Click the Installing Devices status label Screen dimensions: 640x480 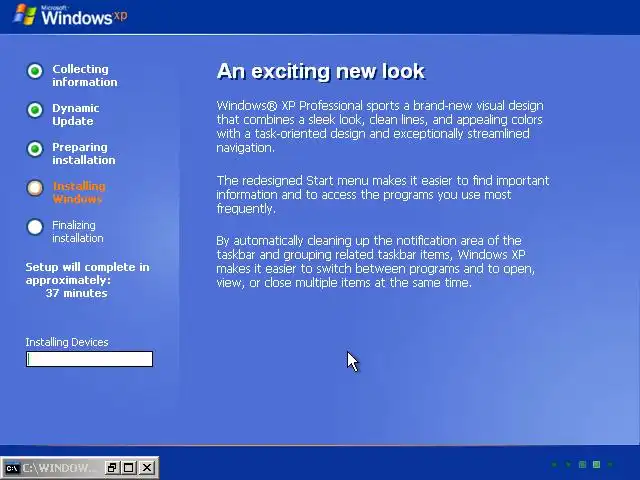pyautogui.click(x=67, y=342)
